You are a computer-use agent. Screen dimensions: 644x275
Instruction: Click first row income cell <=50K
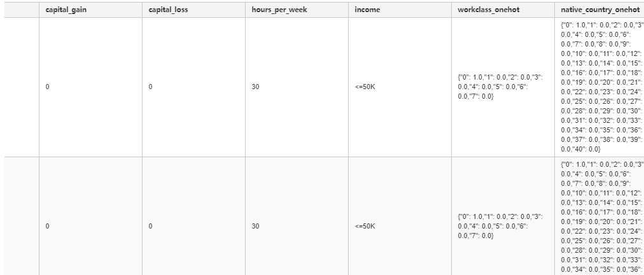coord(400,87)
